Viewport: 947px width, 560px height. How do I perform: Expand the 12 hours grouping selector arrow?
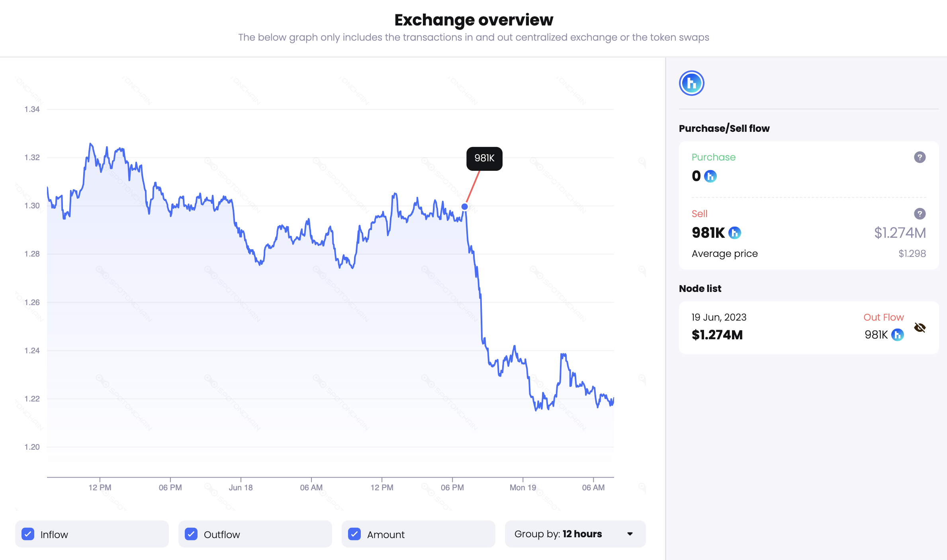click(630, 534)
